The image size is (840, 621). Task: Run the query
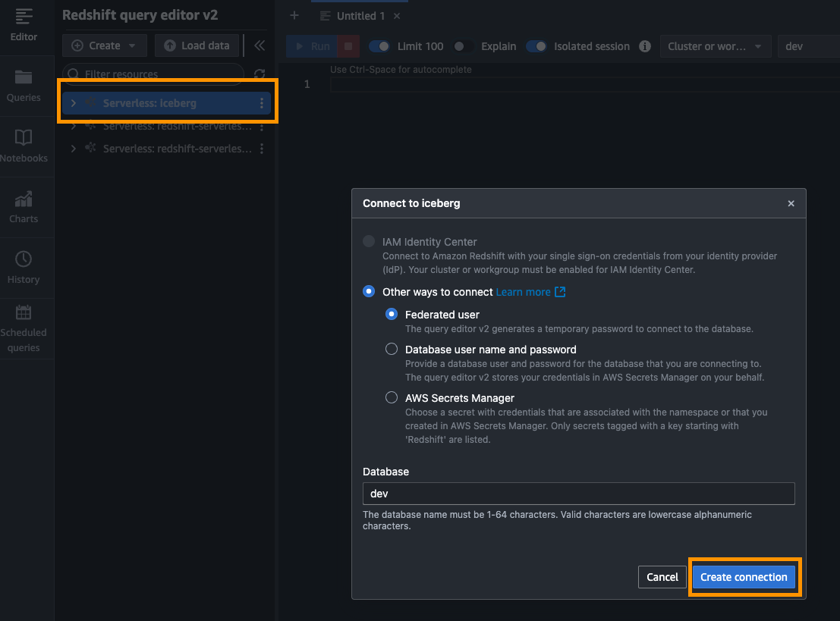(x=312, y=46)
